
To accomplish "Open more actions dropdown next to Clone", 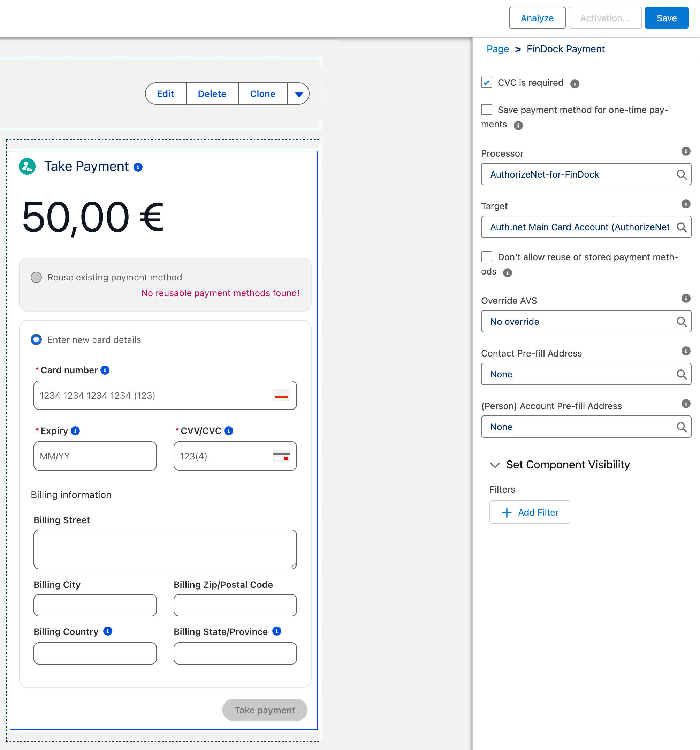I will 298,94.
